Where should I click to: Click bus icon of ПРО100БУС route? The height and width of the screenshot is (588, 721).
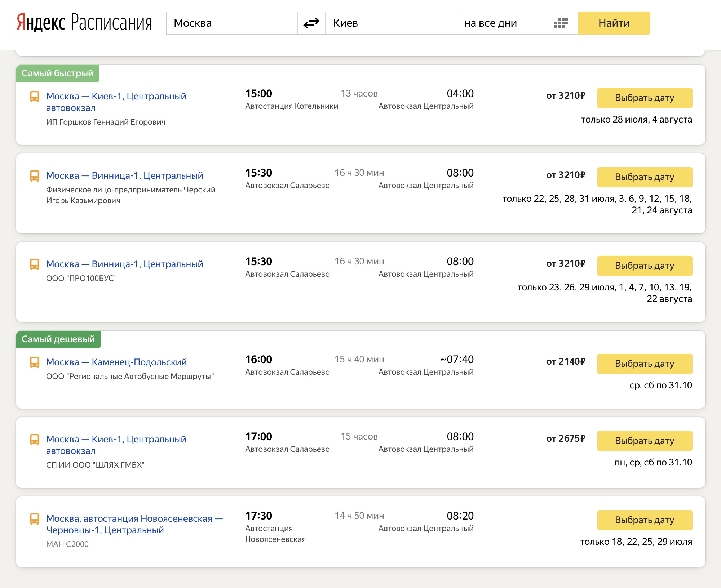click(35, 265)
